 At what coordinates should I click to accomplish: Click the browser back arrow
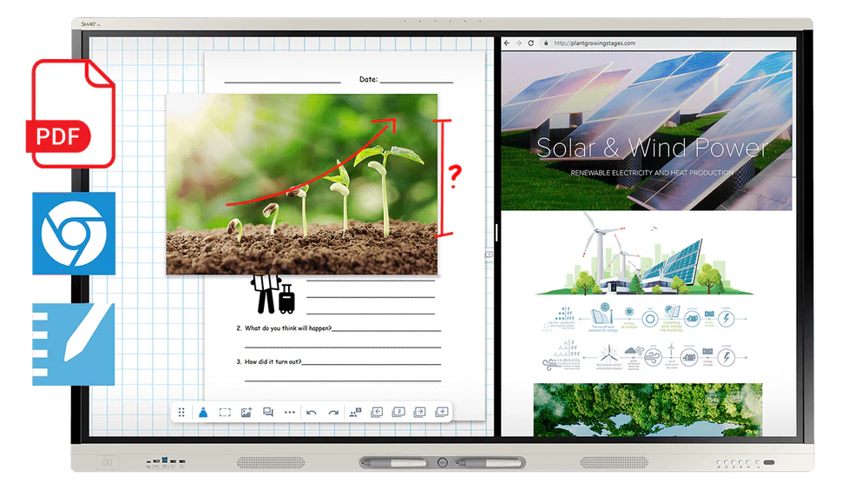tap(508, 43)
